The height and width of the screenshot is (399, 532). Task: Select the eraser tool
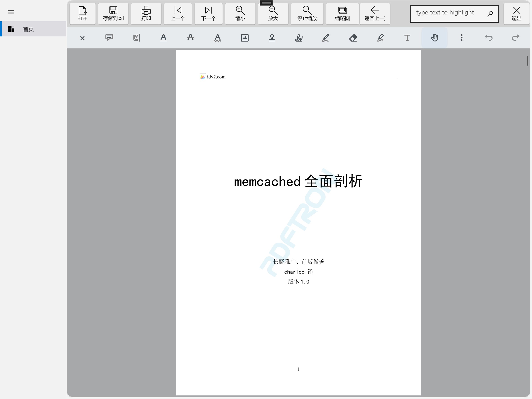(x=353, y=38)
